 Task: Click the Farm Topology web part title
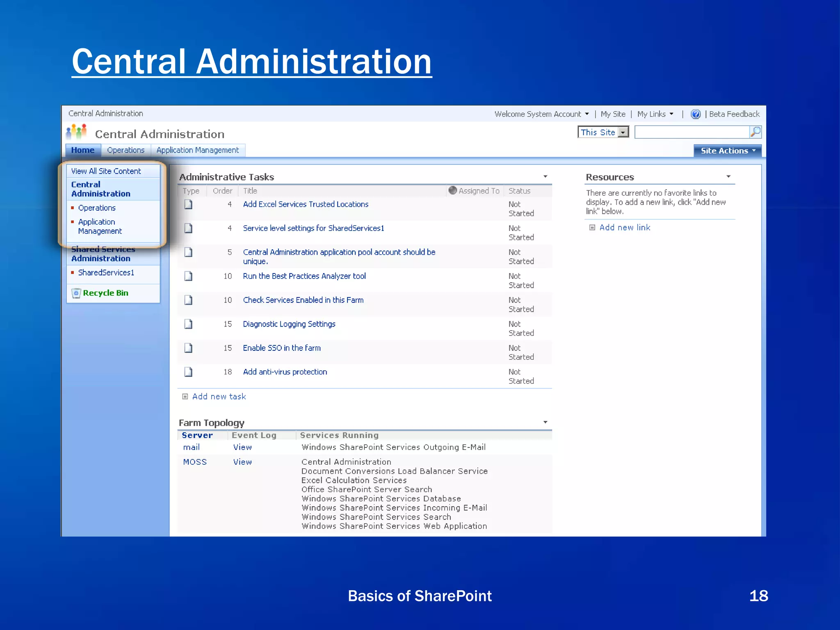[212, 422]
